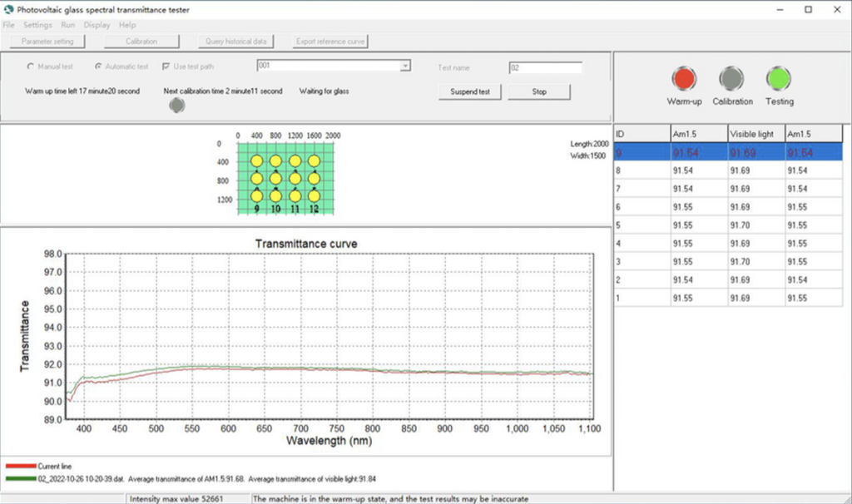The height and width of the screenshot is (504, 852).
Task: Select test point 10 on glass grid
Action: click(x=276, y=196)
